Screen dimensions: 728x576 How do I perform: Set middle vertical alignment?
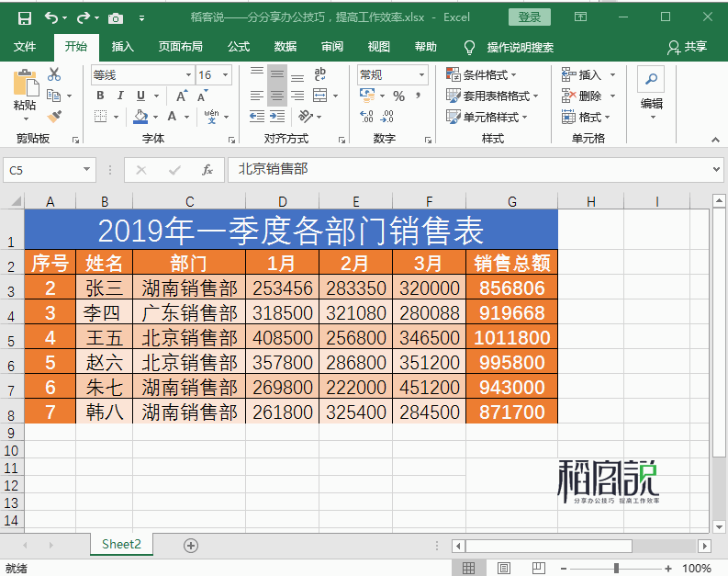click(x=277, y=74)
